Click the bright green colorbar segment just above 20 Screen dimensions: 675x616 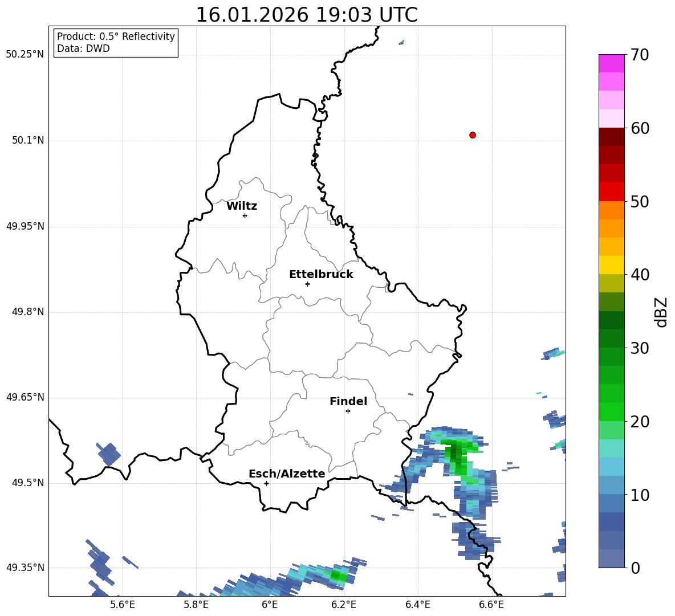click(x=611, y=411)
